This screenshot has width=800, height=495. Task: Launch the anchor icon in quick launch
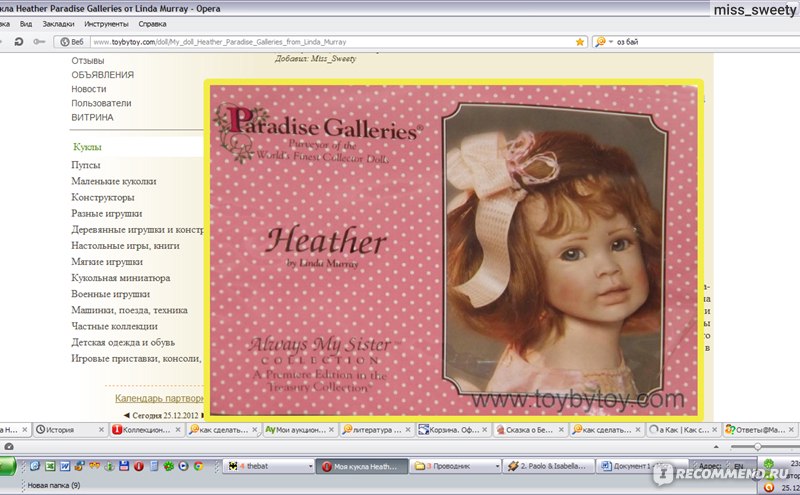pyautogui.click(x=109, y=466)
